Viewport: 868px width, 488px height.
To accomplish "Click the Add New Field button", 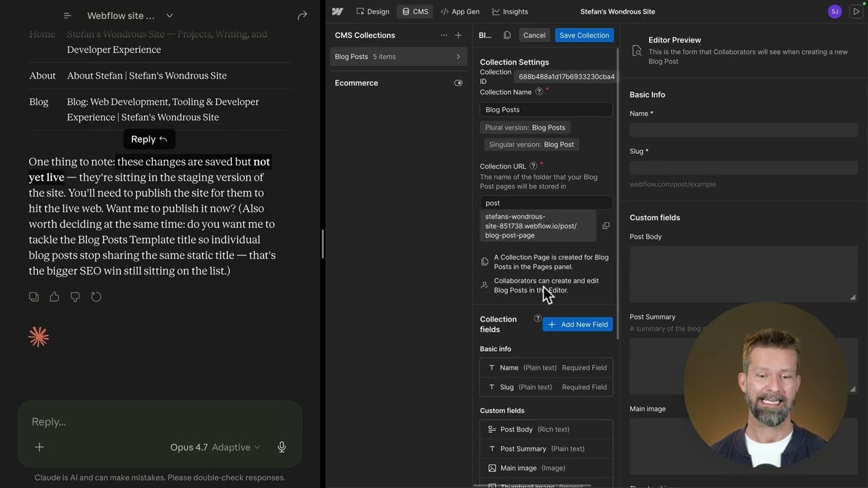I will click(578, 325).
